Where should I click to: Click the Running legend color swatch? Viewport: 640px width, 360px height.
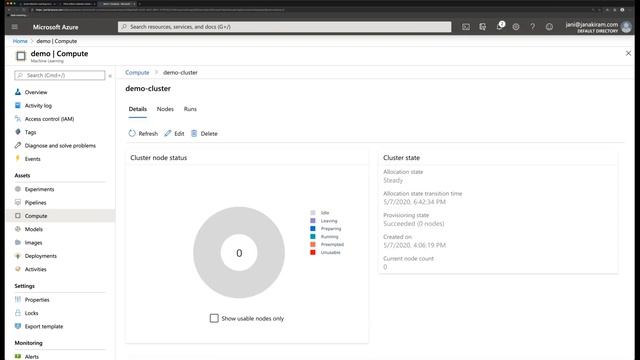click(313, 236)
